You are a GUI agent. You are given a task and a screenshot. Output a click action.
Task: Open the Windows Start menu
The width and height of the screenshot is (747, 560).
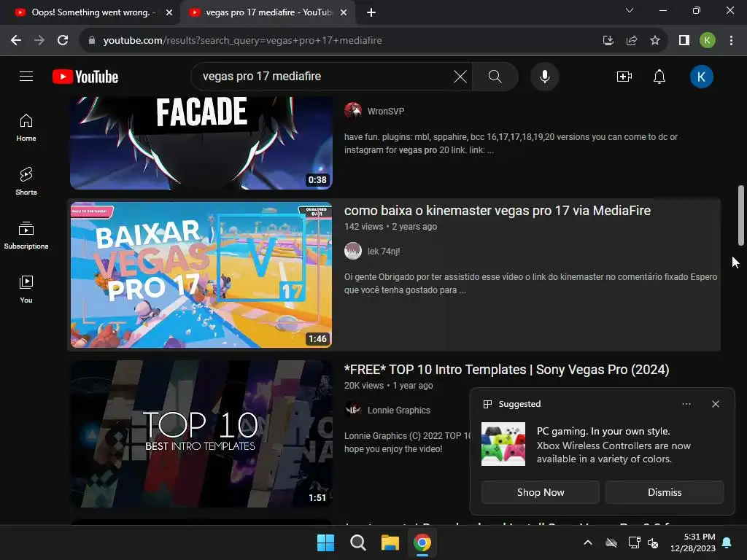pos(326,542)
